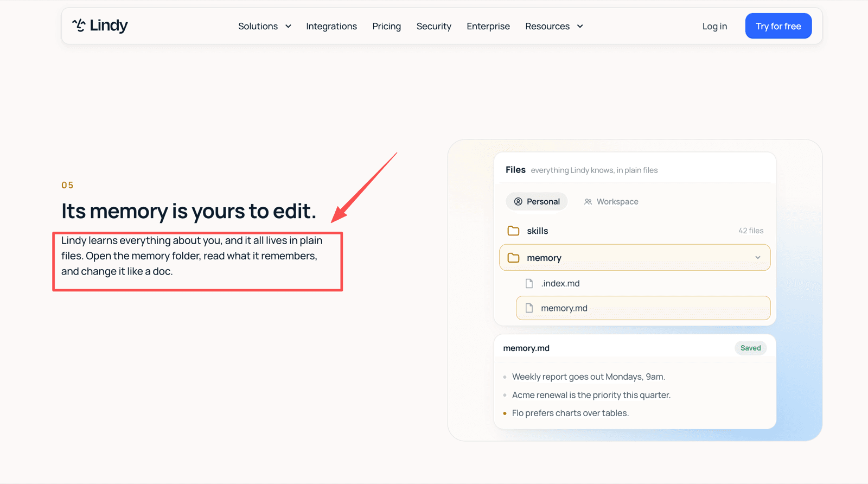The height and width of the screenshot is (484, 868).
Task: Click the memory folder icon
Action: tap(513, 258)
